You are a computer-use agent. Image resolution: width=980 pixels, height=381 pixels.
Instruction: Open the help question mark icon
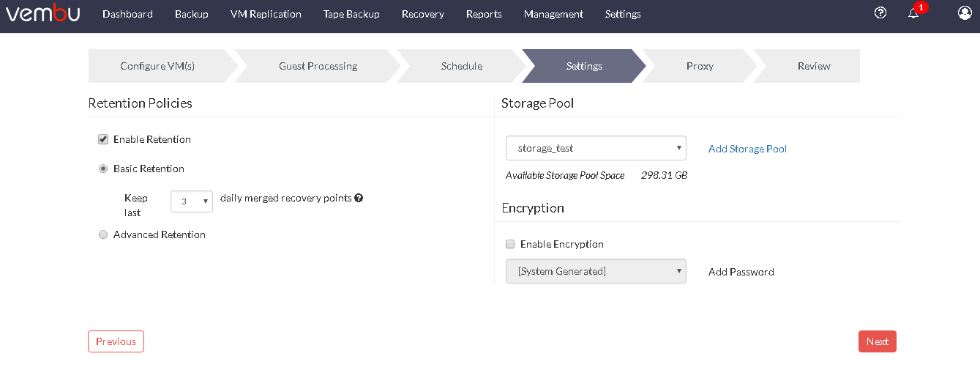[880, 13]
